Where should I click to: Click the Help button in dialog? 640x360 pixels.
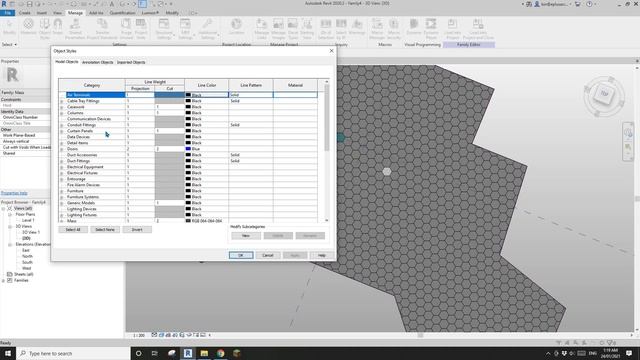pos(322,255)
